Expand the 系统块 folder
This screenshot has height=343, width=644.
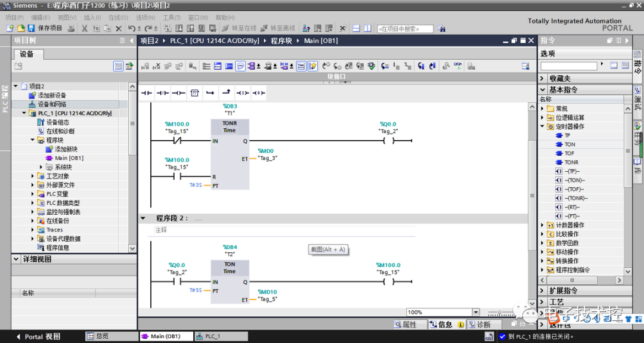tap(41, 167)
